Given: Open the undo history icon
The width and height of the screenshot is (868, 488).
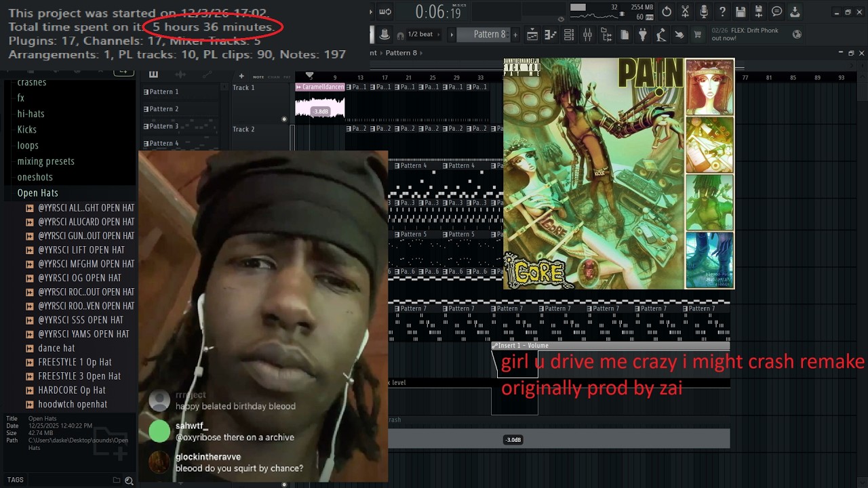Looking at the screenshot, I should 667,12.
